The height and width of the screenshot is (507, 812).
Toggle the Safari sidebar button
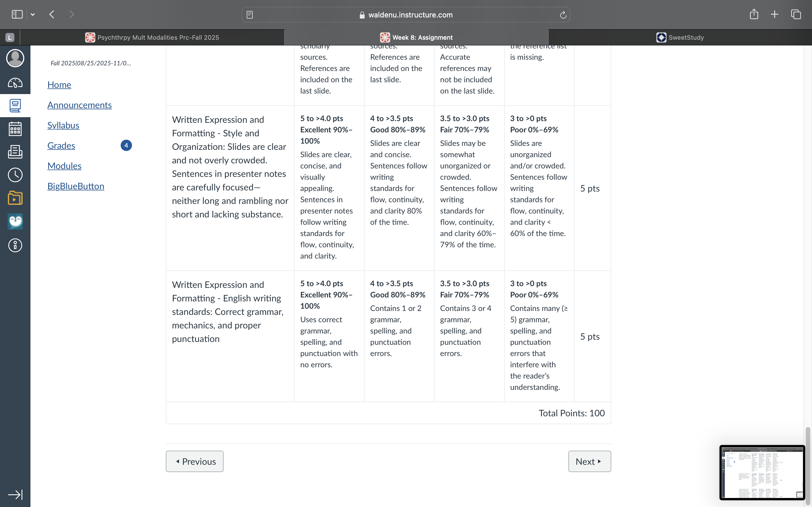tap(17, 14)
